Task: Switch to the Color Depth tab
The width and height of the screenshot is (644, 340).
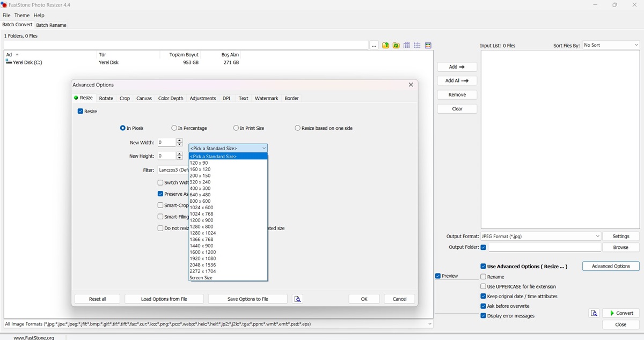Action: click(x=171, y=98)
